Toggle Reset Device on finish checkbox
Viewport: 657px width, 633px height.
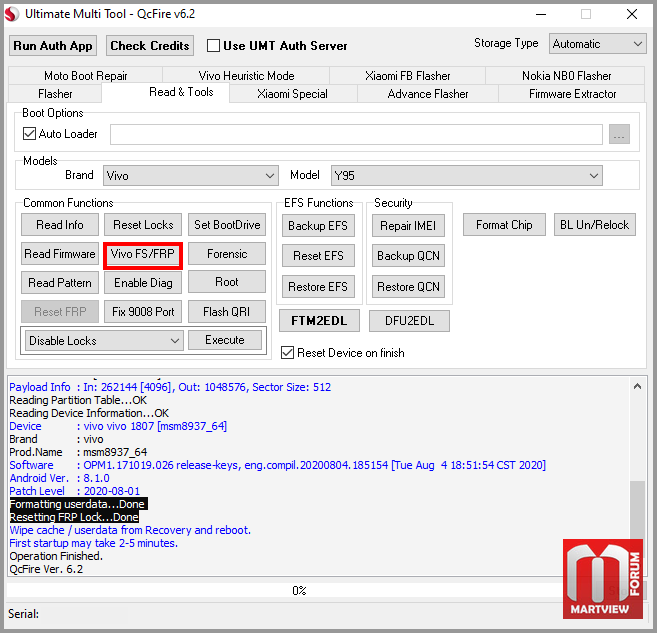[x=287, y=353]
